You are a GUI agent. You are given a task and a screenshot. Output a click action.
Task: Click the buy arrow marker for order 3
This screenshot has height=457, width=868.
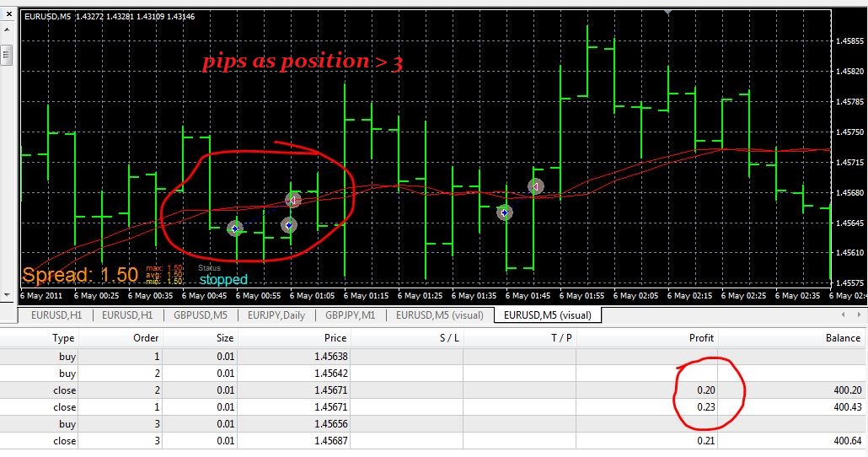(504, 212)
